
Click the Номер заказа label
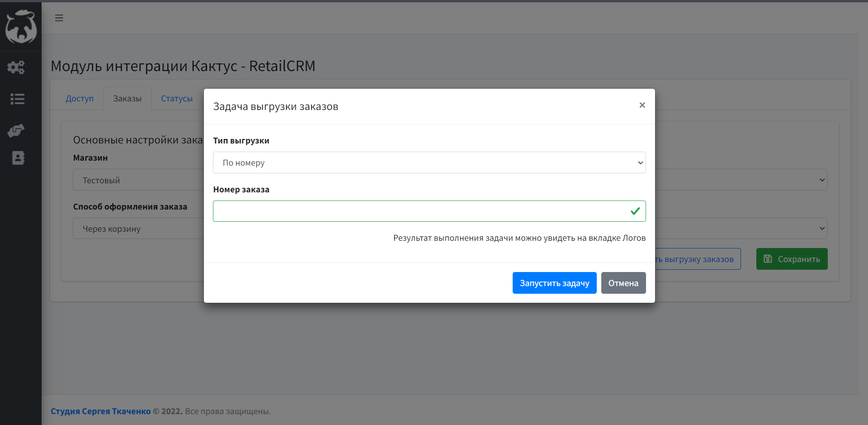click(241, 189)
